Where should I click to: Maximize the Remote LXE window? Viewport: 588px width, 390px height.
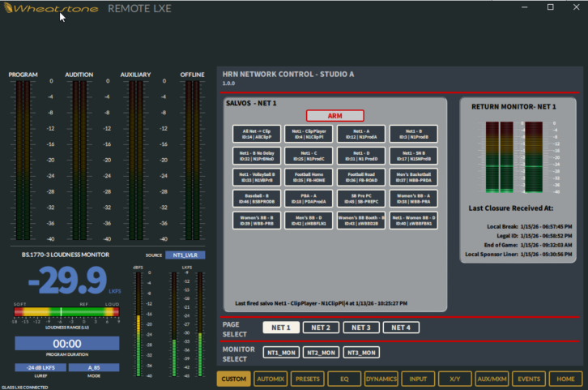point(550,7)
